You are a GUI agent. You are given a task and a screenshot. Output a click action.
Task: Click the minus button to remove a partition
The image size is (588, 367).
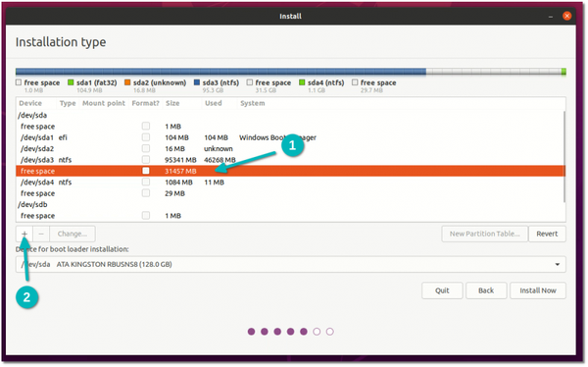tap(41, 234)
